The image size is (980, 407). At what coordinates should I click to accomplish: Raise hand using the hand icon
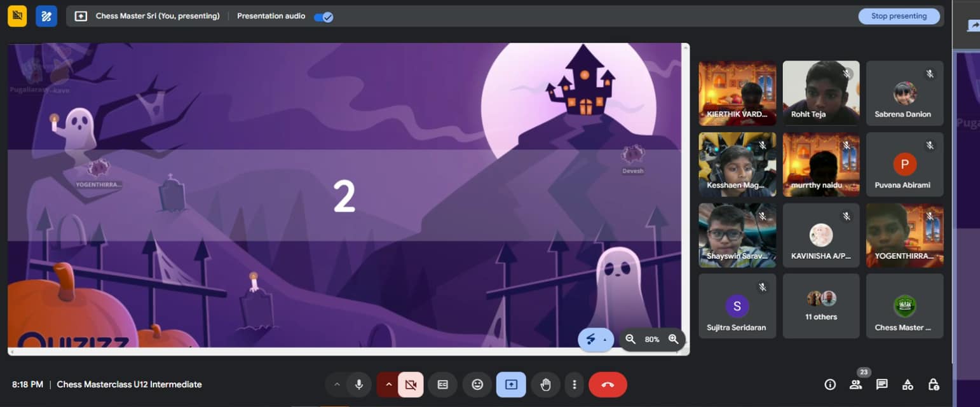(x=545, y=384)
